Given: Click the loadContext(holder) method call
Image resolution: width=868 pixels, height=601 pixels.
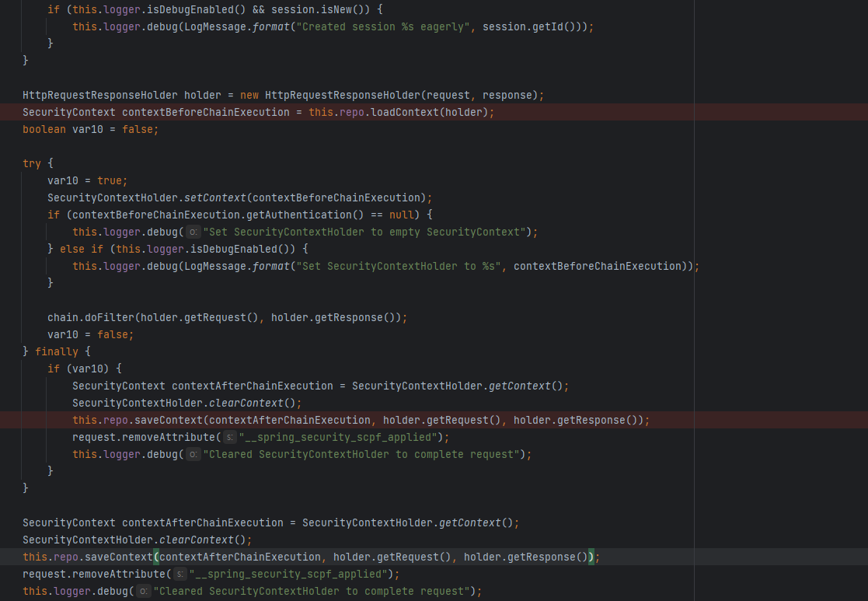Looking at the screenshot, I should [x=430, y=113].
